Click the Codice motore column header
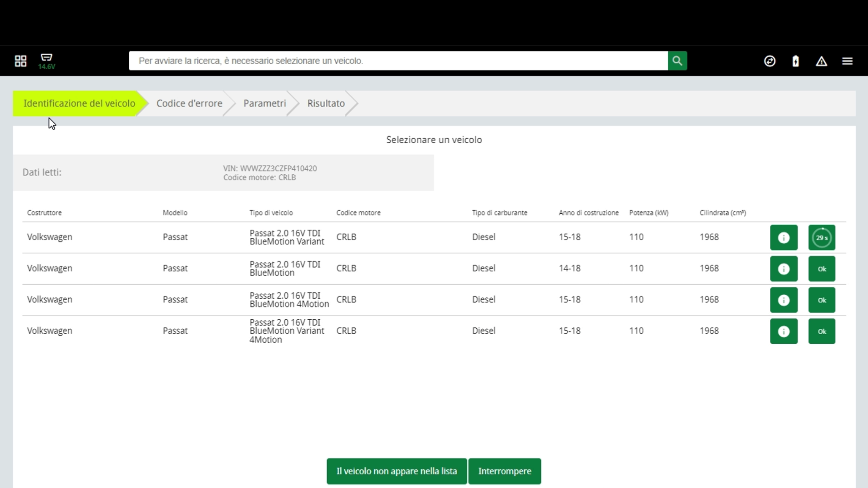Viewport: 868px width, 488px height. pyautogui.click(x=358, y=212)
